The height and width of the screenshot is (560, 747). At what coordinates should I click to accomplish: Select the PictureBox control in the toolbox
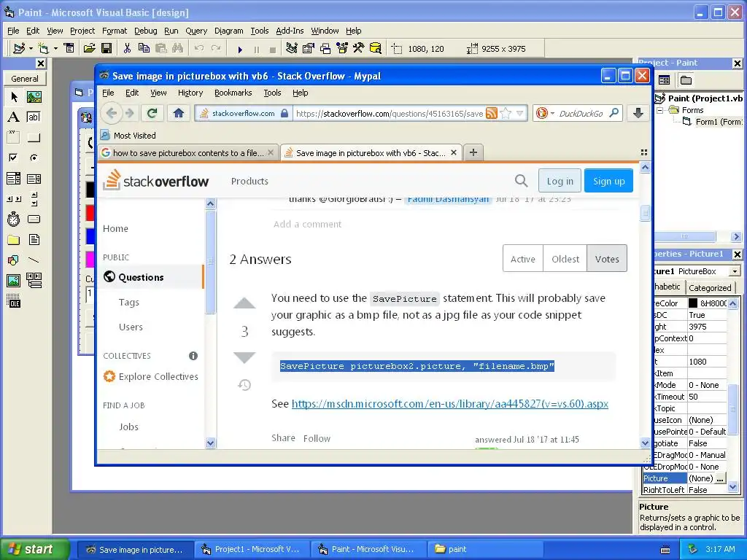pyautogui.click(x=34, y=97)
